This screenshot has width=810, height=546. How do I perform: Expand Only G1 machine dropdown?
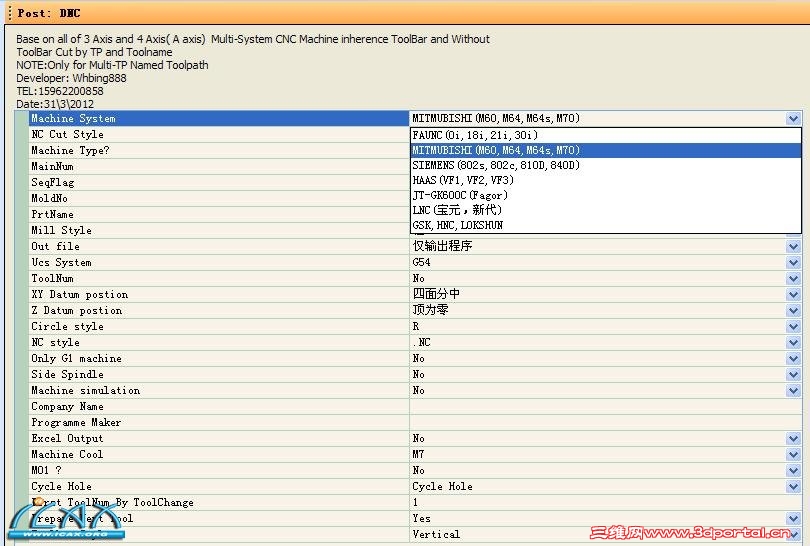pyautogui.click(x=793, y=359)
